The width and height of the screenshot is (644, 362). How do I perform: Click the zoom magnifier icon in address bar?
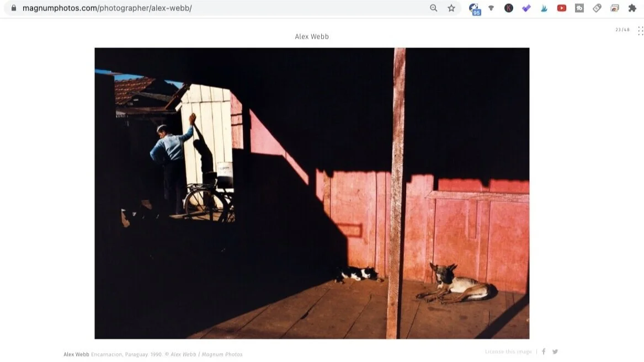433,8
